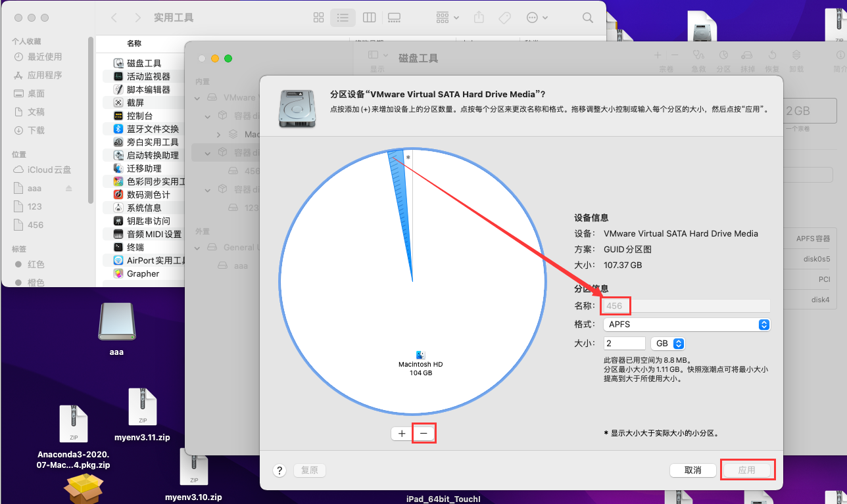Click Finder tags toolbar icon
The width and height of the screenshot is (847, 504).
click(x=505, y=18)
